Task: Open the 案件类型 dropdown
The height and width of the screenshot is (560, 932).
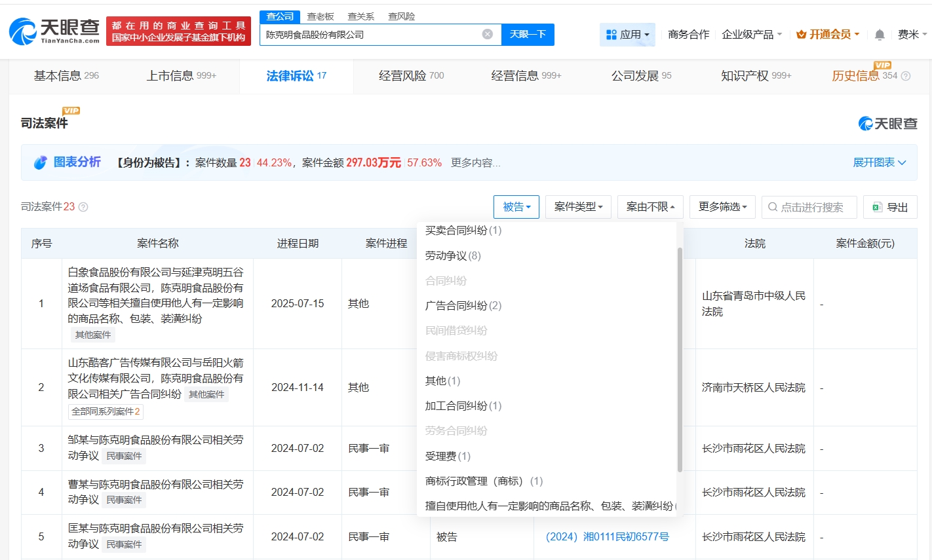Action: tap(578, 207)
